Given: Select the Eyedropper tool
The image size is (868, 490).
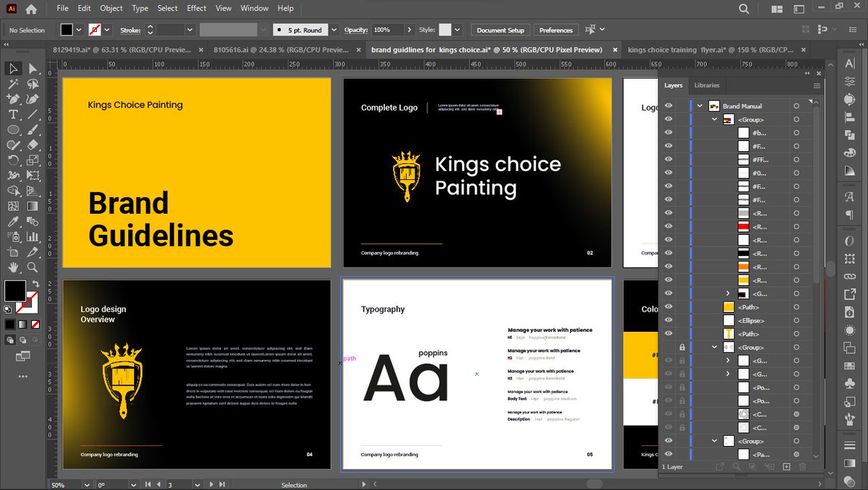Looking at the screenshot, I should (x=13, y=221).
